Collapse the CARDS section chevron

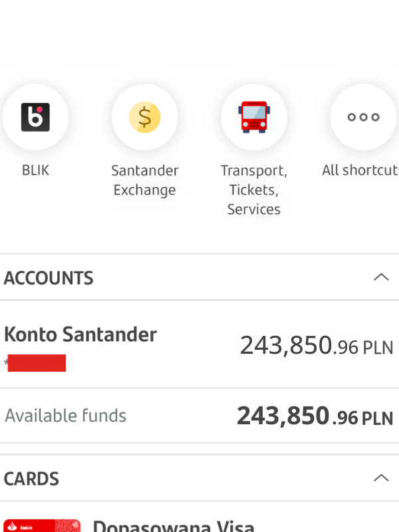click(381, 478)
